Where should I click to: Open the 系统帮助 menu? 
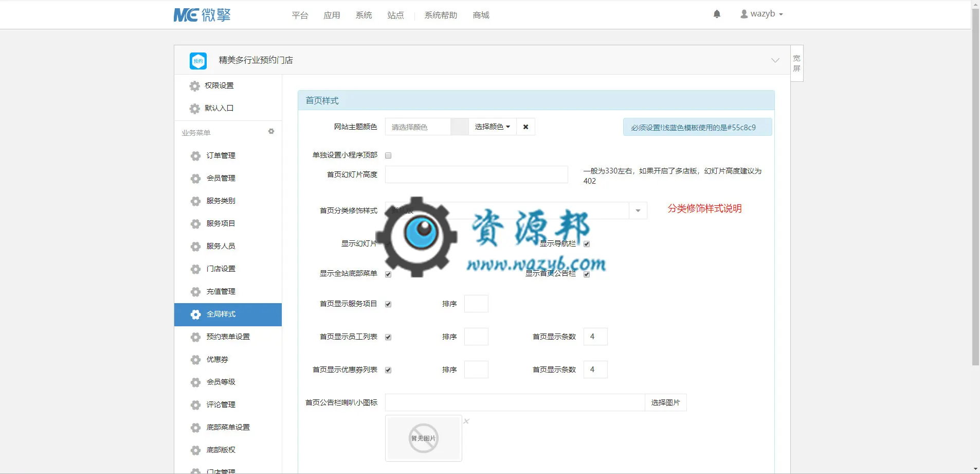point(441,15)
